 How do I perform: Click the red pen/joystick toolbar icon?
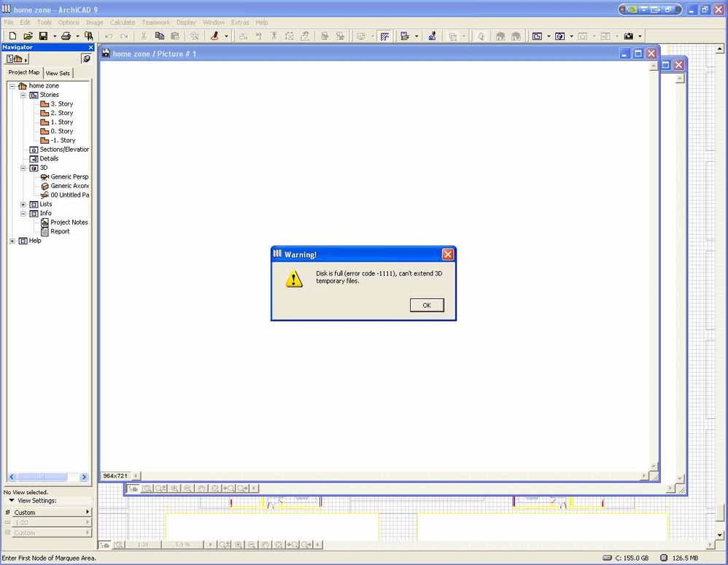(x=214, y=36)
